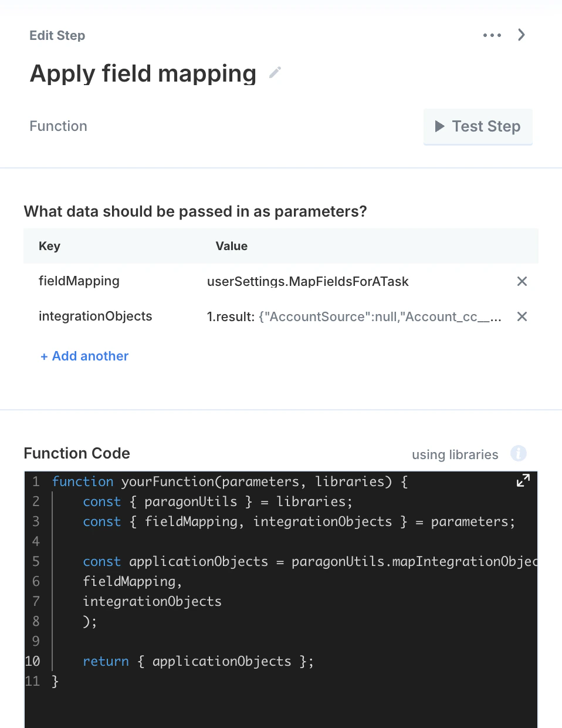562x728 pixels.
Task: Select the Edit Step header label
Action: [x=57, y=35]
